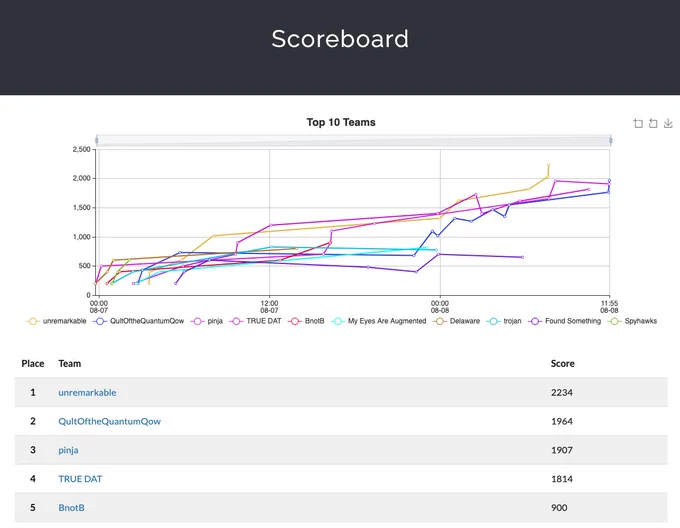Open the QultOftheQuantumQow team link

[109, 421]
